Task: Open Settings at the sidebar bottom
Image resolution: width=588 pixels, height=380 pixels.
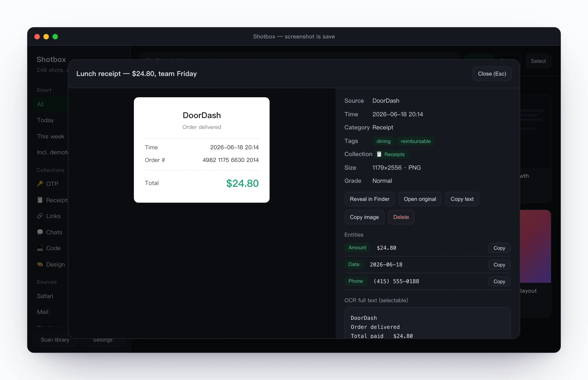Action: tap(103, 340)
